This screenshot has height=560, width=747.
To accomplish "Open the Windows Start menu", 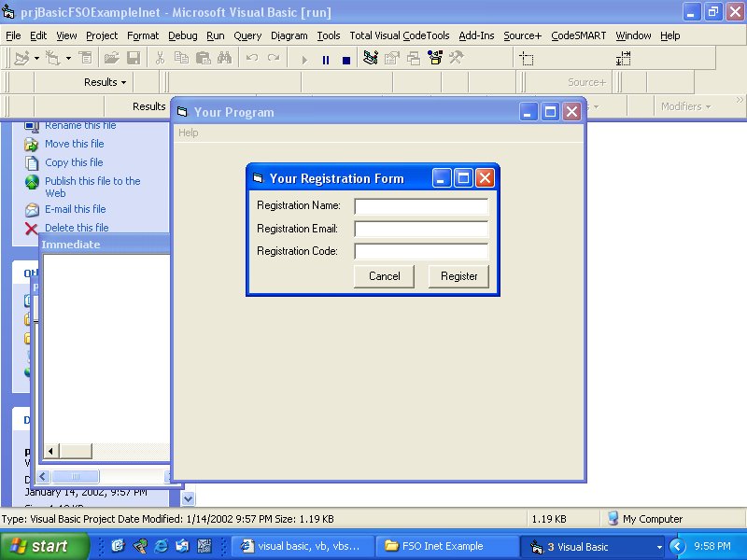I will tap(44, 546).
